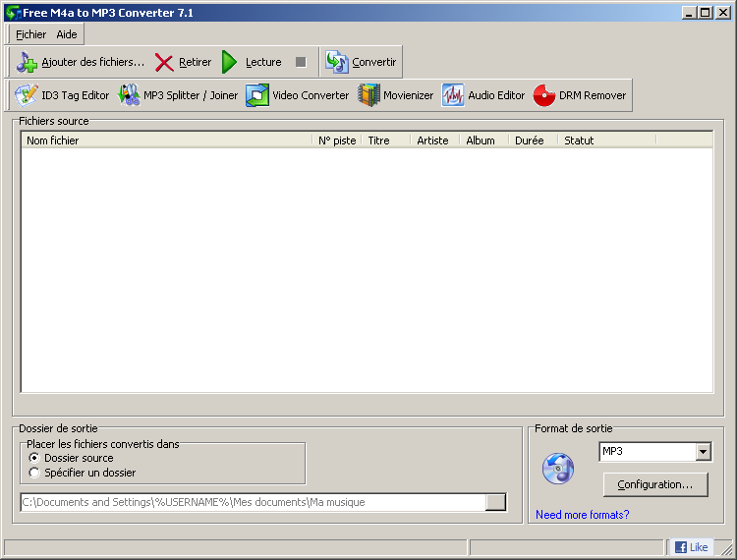This screenshot has width=737, height=560.
Task: Click the browse button beside the output path
Action: tap(495, 502)
